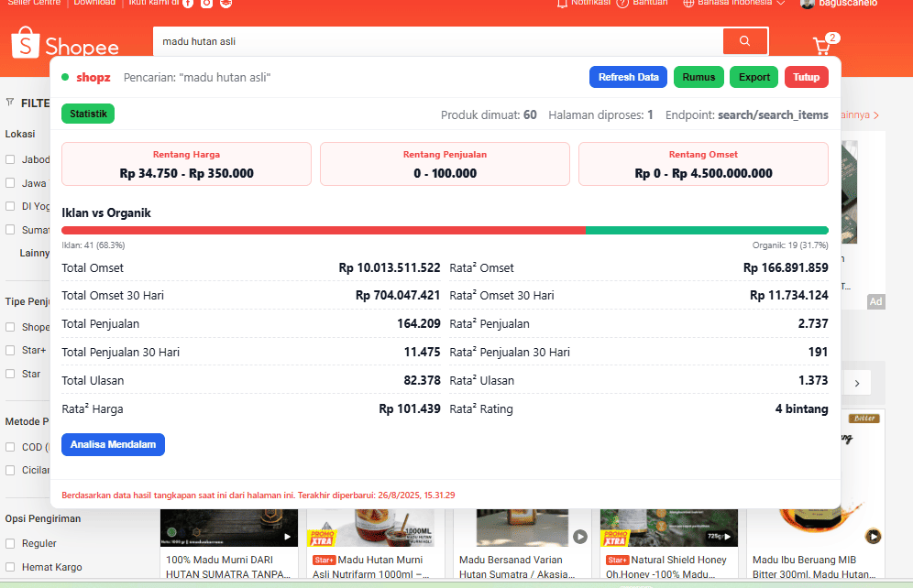913x588 pixels.
Task: Open the shopping cart icon
Action: (x=821, y=46)
